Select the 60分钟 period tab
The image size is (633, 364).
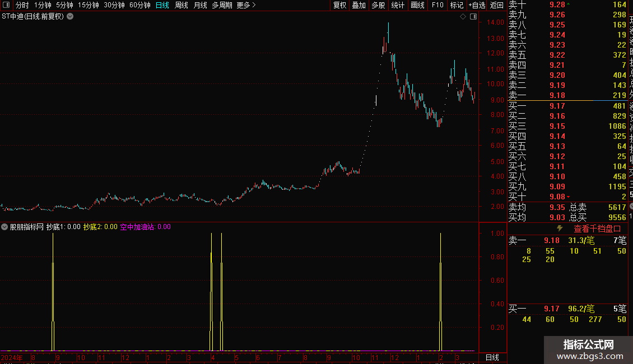pos(140,5)
